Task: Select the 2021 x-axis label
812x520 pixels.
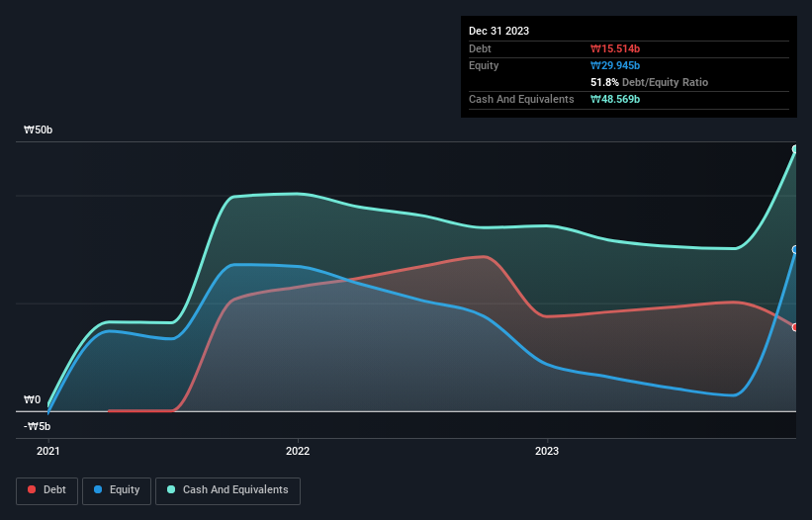Action: tap(48, 451)
